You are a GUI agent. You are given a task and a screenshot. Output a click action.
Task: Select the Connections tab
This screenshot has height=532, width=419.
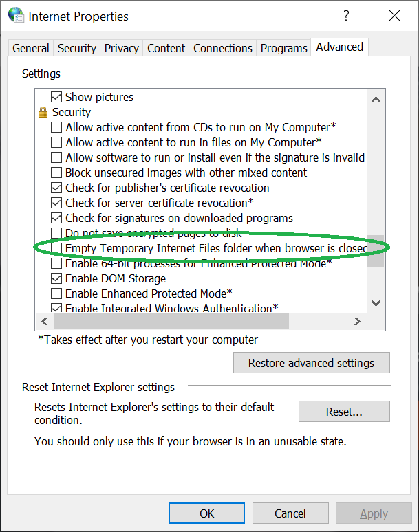pos(223,48)
